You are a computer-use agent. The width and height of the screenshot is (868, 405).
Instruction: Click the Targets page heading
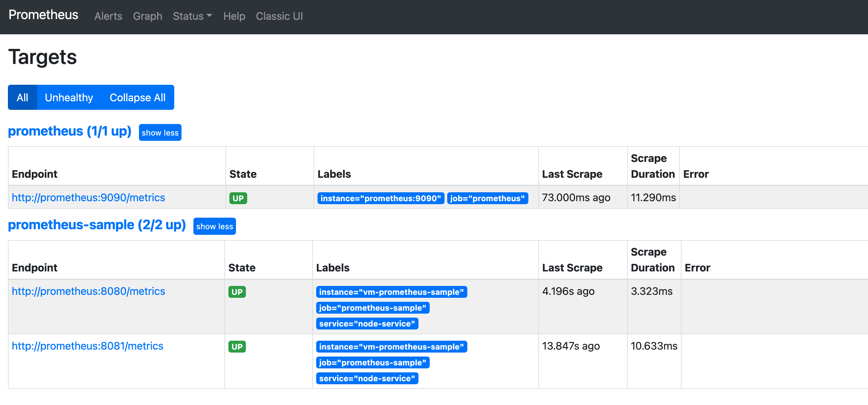pyautogui.click(x=43, y=57)
